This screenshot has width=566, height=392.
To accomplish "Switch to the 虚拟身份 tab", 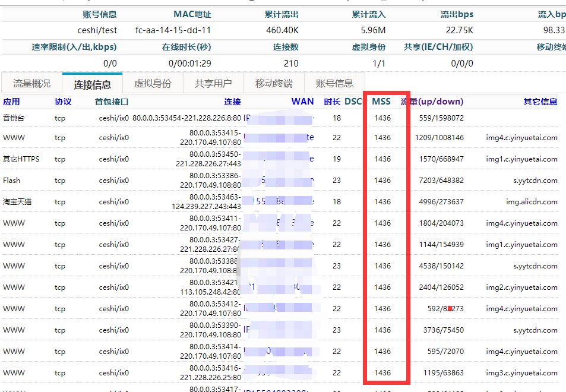I will click(x=154, y=83).
